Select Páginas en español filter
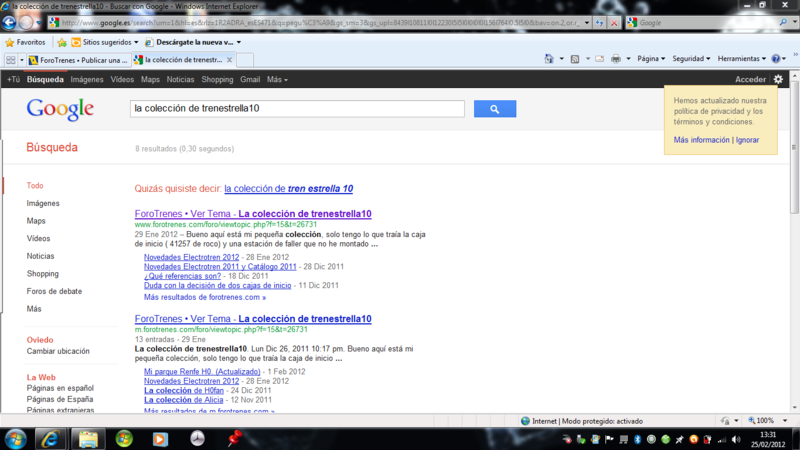 pyautogui.click(x=60, y=388)
